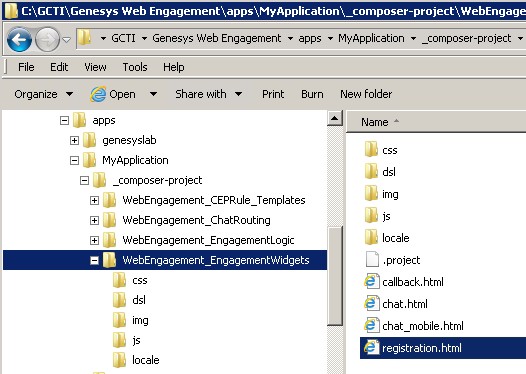The image size is (526, 374).
Task: Select the chat.html file icon
Action: pos(371,304)
